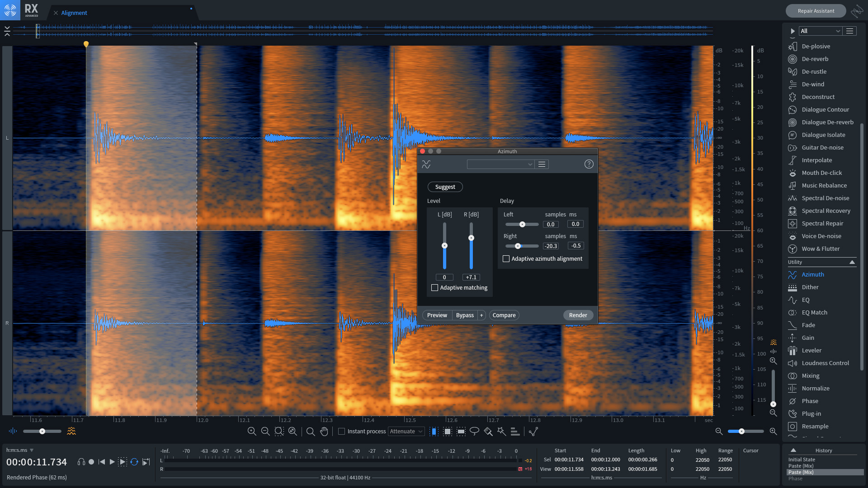The image size is (868, 488).
Task: Toggle loop playback
Action: tap(134, 462)
